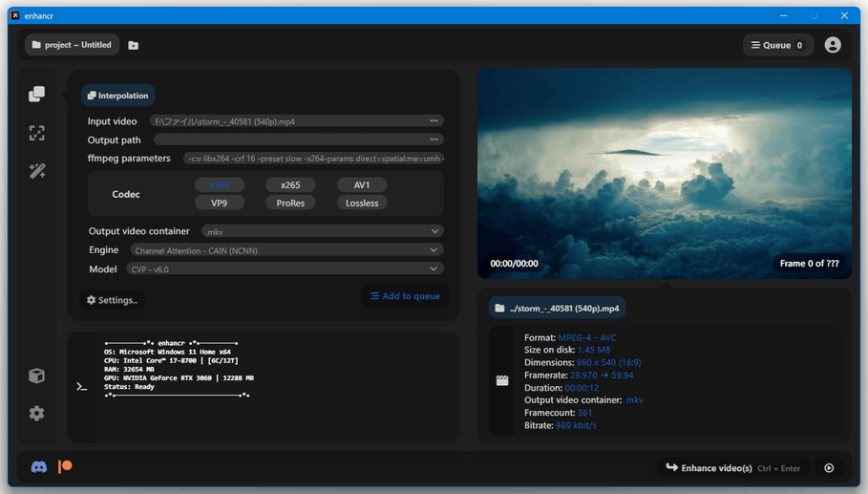Screen dimensions: 868x494
Task: Open the Interpolation tab in the sidebar
Action: (x=36, y=94)
